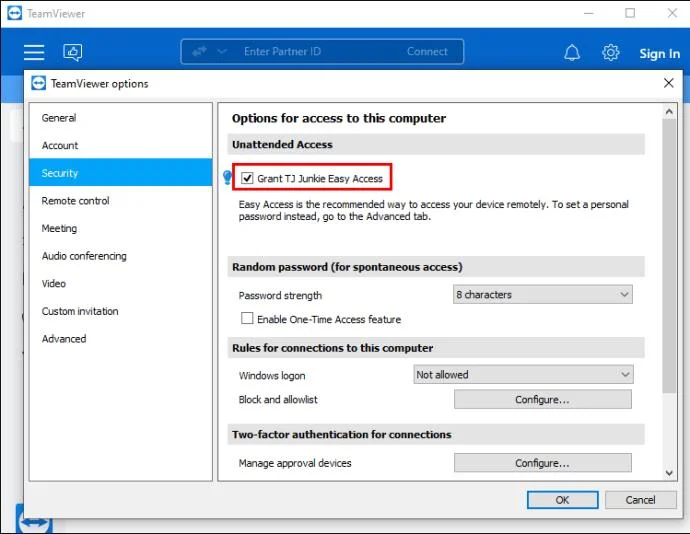690x534 pixels.
Task: Click the TeamViewer arrows logo at bottom left
Action: pyautogui.click(x=34, y=521)
